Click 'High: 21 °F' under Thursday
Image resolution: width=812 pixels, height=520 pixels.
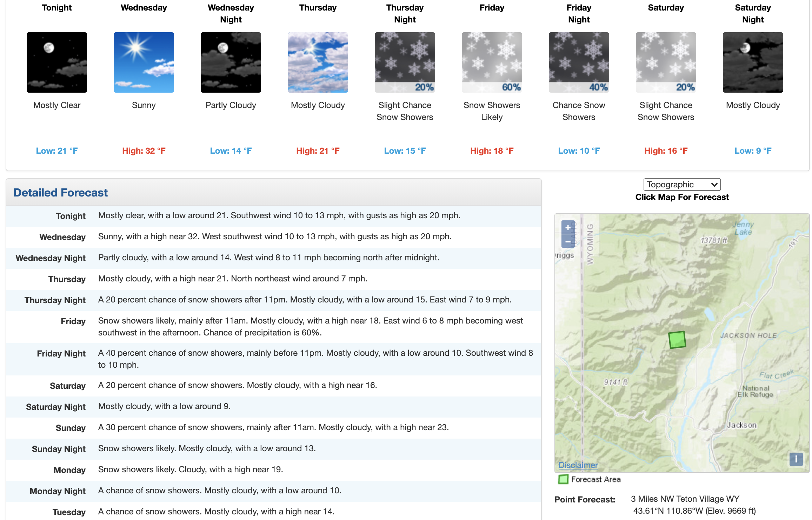pos(318,151)
